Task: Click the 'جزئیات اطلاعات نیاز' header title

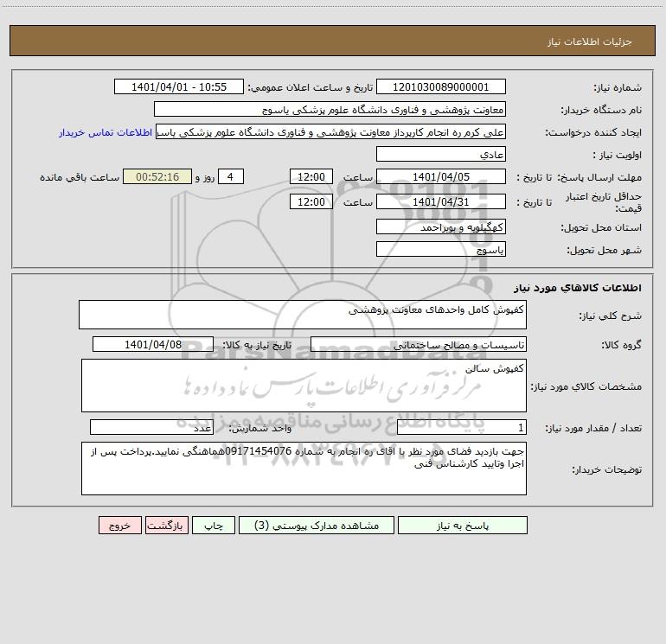Action: point(589,41)
